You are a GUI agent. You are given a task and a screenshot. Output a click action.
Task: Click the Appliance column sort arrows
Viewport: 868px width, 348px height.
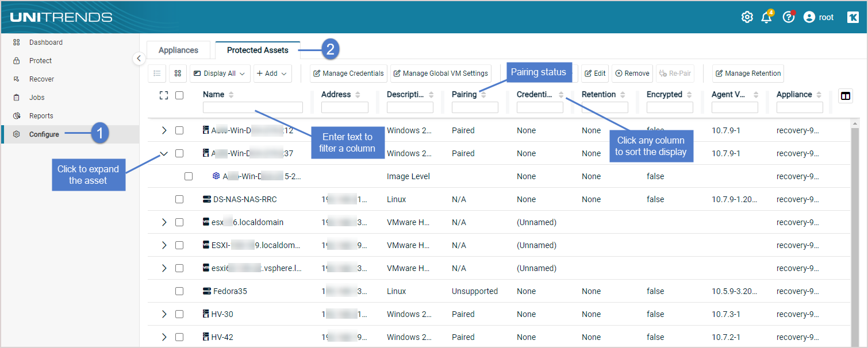tap(819, 95)
